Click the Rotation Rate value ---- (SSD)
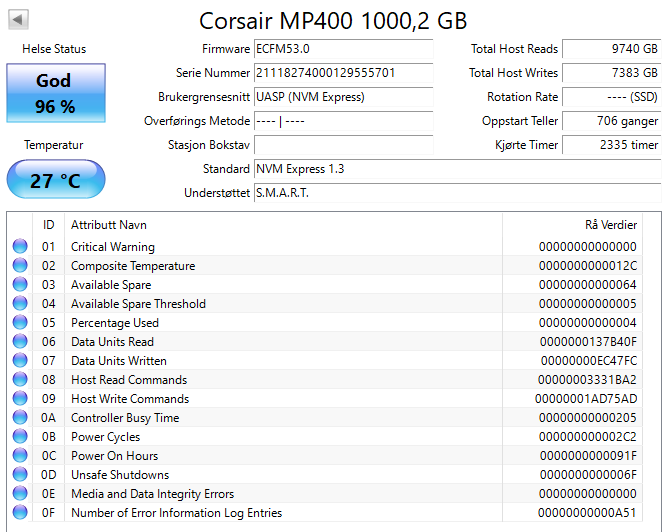Viewport: 666px width, 532px height. pos(612,97)
